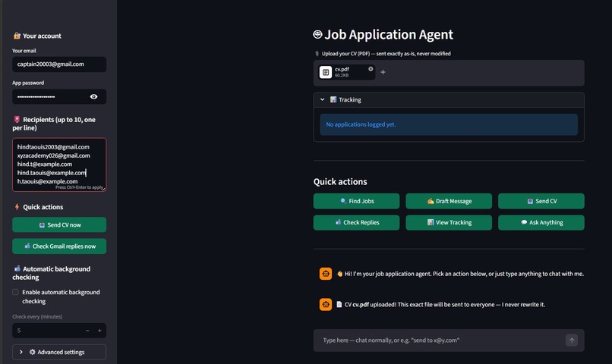Show the app password with eye icon

click(93, 96)
